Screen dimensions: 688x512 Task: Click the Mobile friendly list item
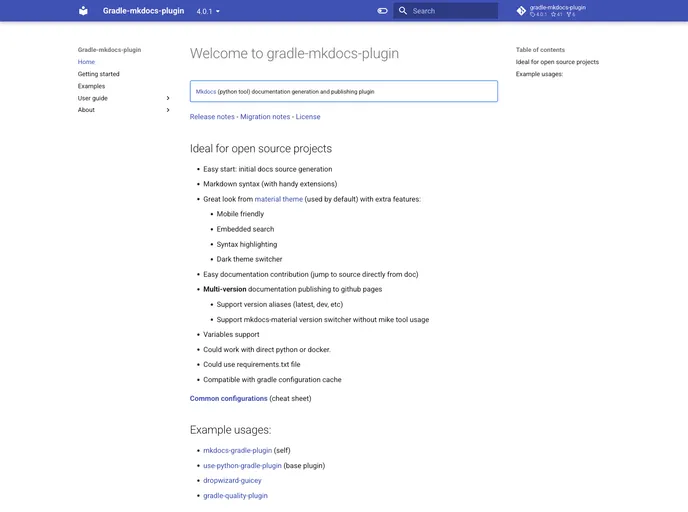pyautogui.click(x=240, y=214)
